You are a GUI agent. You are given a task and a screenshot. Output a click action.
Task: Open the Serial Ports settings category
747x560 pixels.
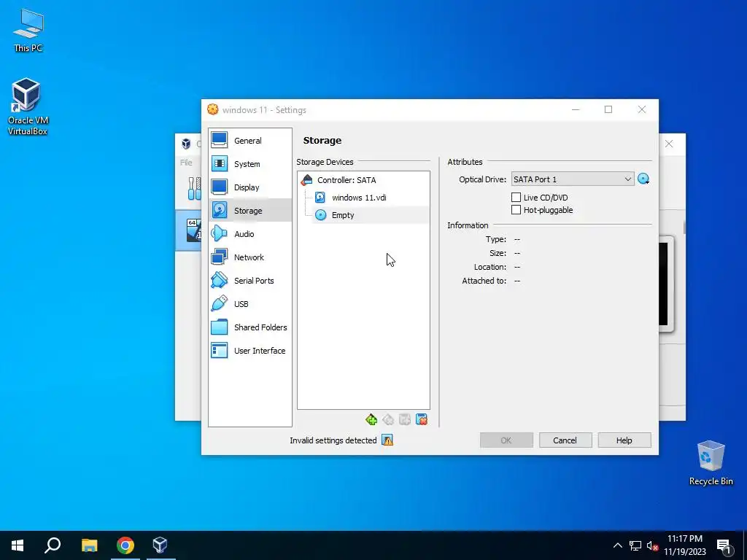click(x=250, y=281)
